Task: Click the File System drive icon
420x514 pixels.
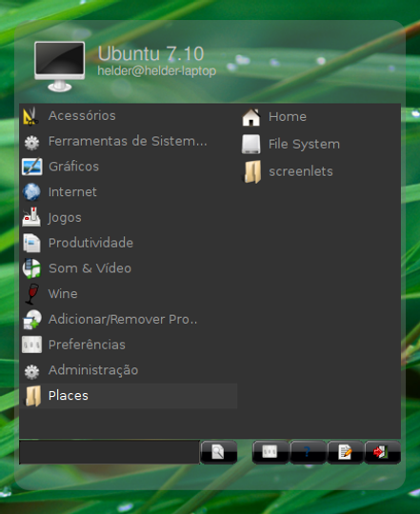Action: click(251, 145)
